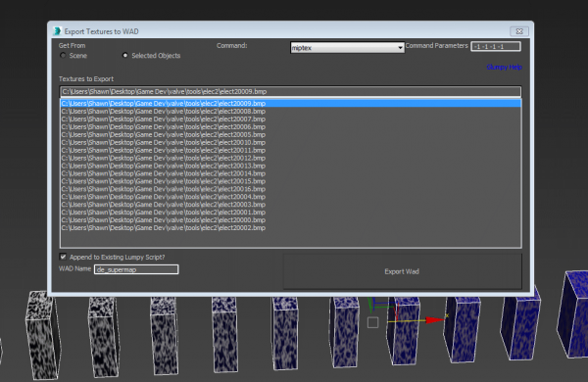Viewport: 588px width, 382px height.
Task: Click the texture path field above list
Action: [291, 91]
